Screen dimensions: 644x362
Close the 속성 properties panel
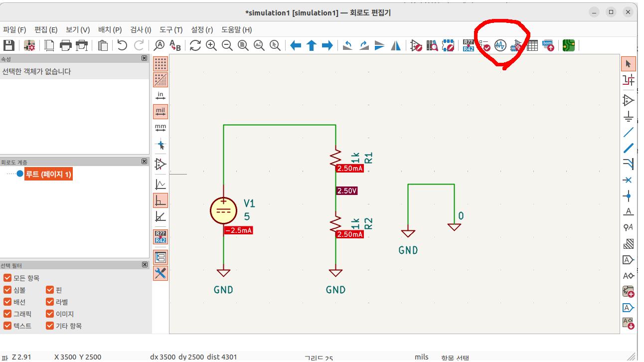[144, 58]
